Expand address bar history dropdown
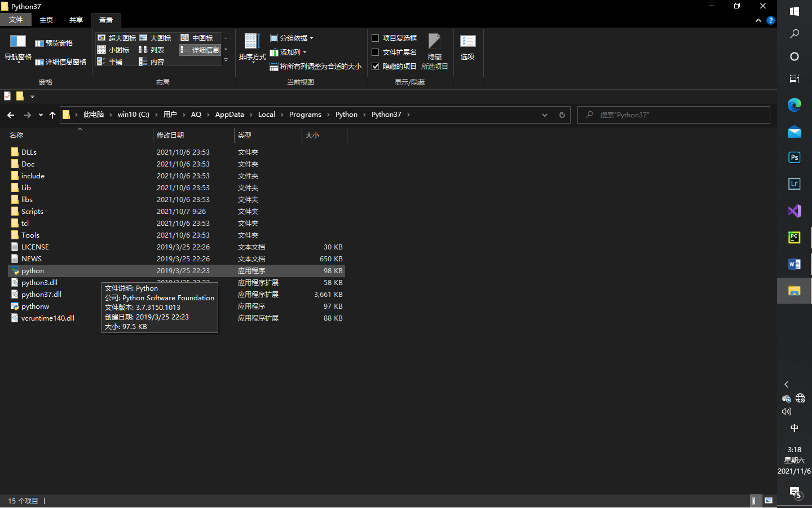Viewport: 812px width, 508px height. pyautogui.click(x=545, y=115)
